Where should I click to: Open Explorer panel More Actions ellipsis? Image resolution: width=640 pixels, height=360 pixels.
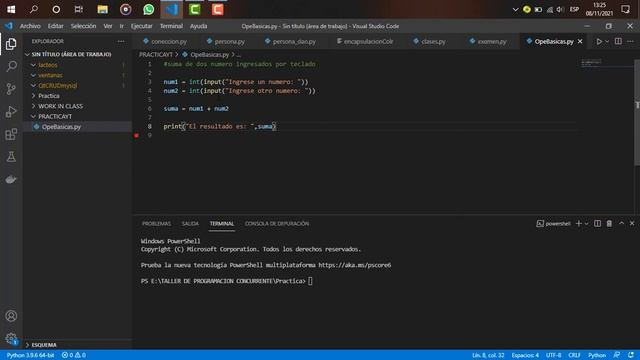click(x=121, y=41)
